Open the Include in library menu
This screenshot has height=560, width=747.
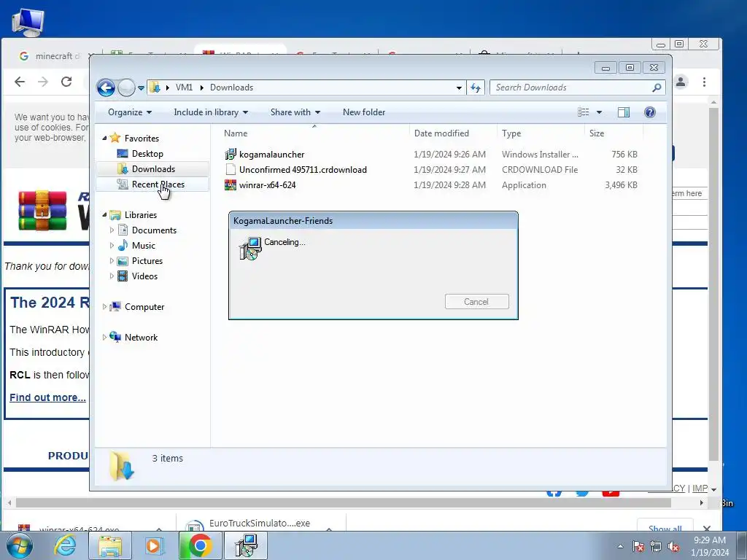pyautogui.click(x=211, y=112)
